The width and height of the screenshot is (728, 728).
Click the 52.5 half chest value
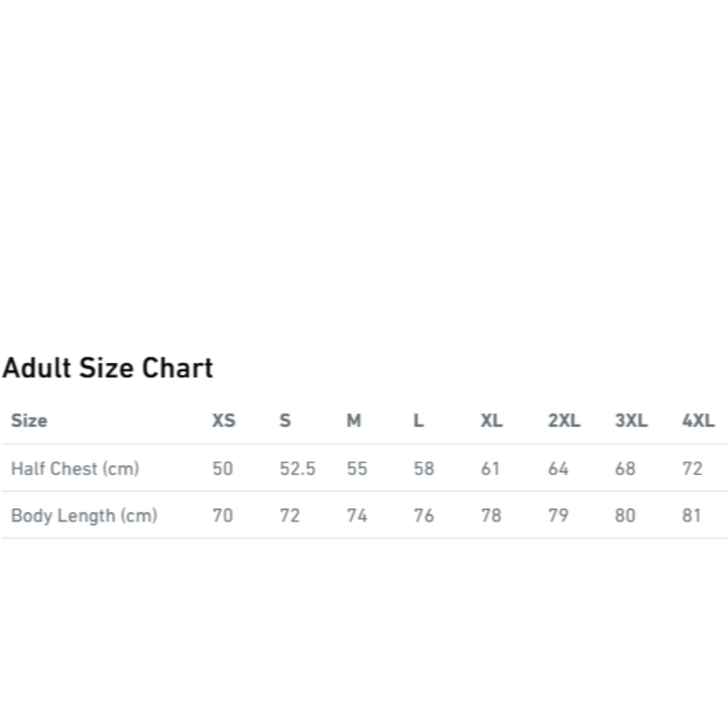297,469
